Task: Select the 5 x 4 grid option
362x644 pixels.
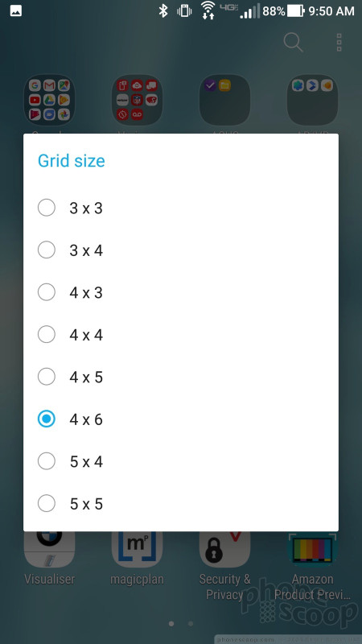Action: (181, 461)
